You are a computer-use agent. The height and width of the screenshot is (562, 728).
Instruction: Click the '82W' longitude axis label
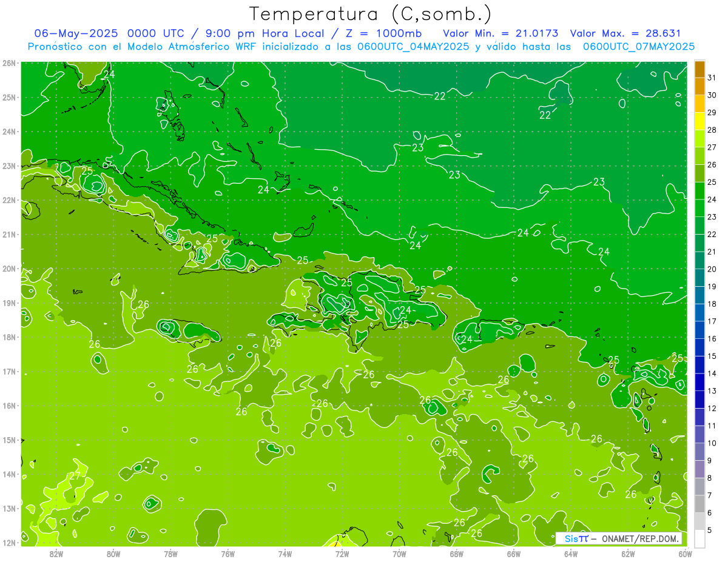56,553
